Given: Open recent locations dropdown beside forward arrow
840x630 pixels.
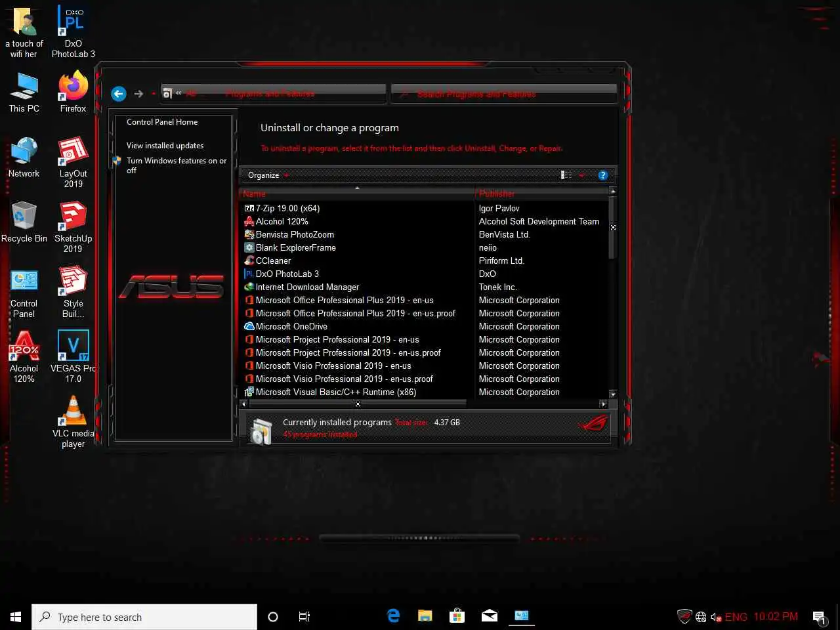Looking at the screenshot, I should 154,94.
